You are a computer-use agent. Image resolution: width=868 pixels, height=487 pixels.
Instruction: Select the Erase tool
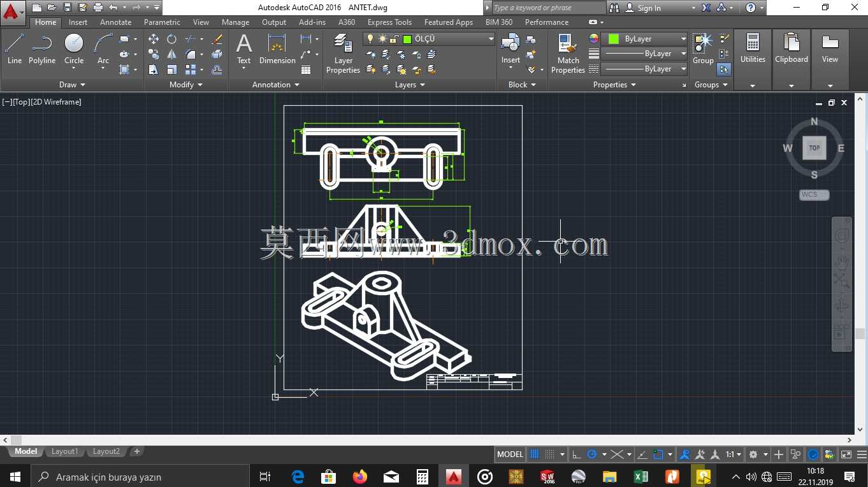[217, 39]
